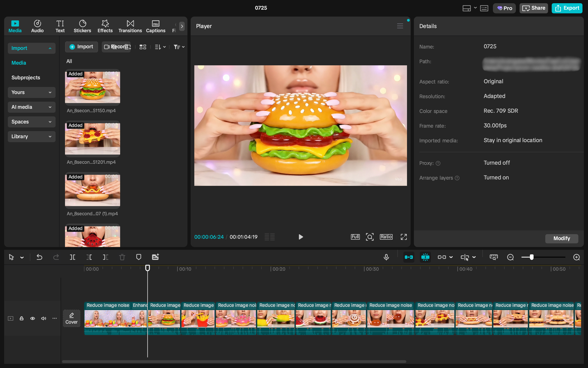Viewport: 588px width, 368px height.
Task: Open track more options menu
Action: [54, 318]
